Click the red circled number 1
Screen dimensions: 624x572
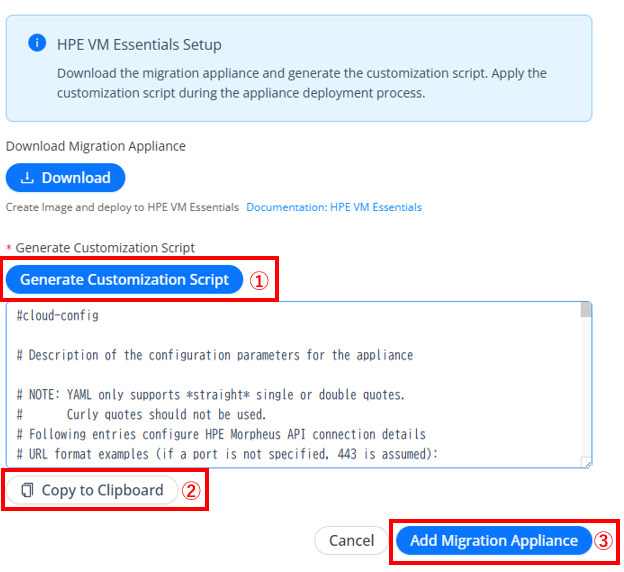tap(259, 281)
